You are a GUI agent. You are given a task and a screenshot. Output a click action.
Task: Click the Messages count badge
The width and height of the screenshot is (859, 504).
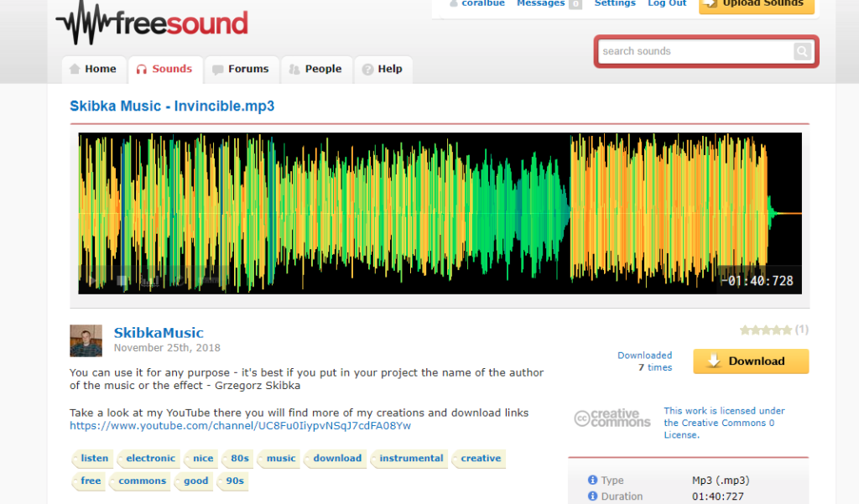tap(575, 4)
